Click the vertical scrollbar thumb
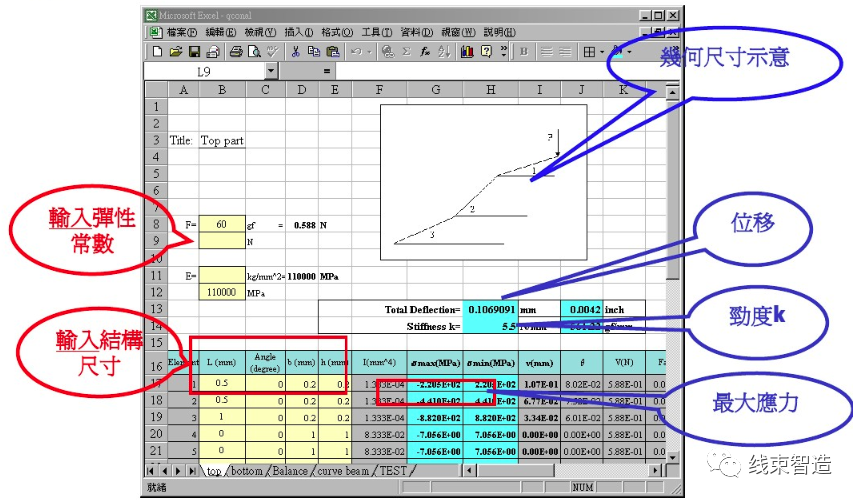 [673, 189]
